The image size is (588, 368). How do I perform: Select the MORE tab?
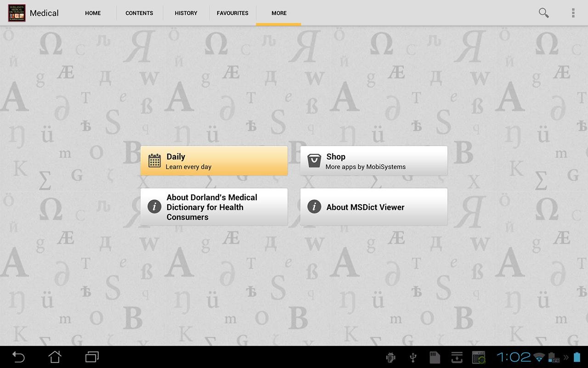point(279,13)
